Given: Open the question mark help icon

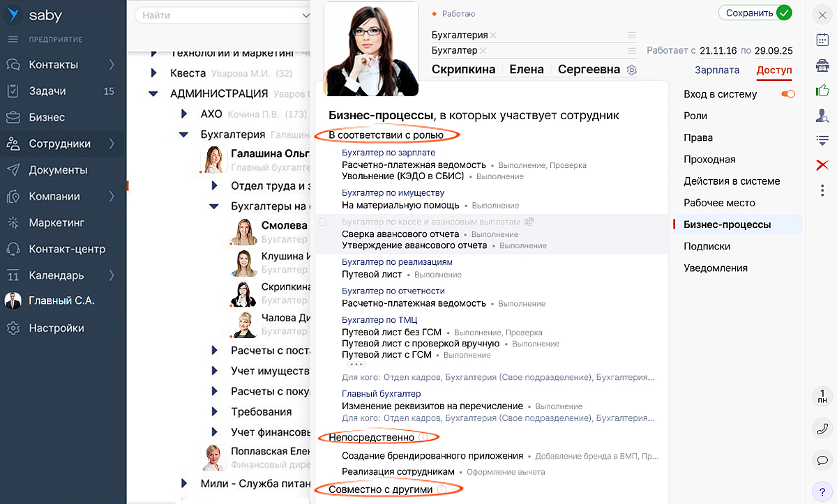Looking at the screenshot, I should [x=822, y=491].
